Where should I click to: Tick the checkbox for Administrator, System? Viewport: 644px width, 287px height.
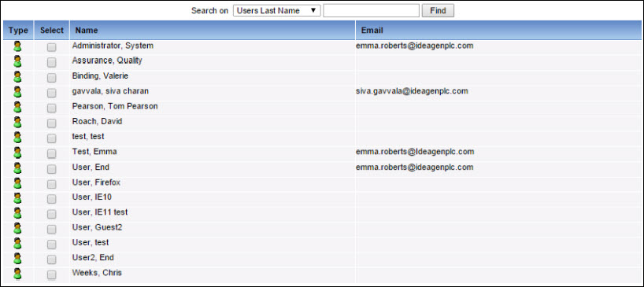(x=51, y=47)
